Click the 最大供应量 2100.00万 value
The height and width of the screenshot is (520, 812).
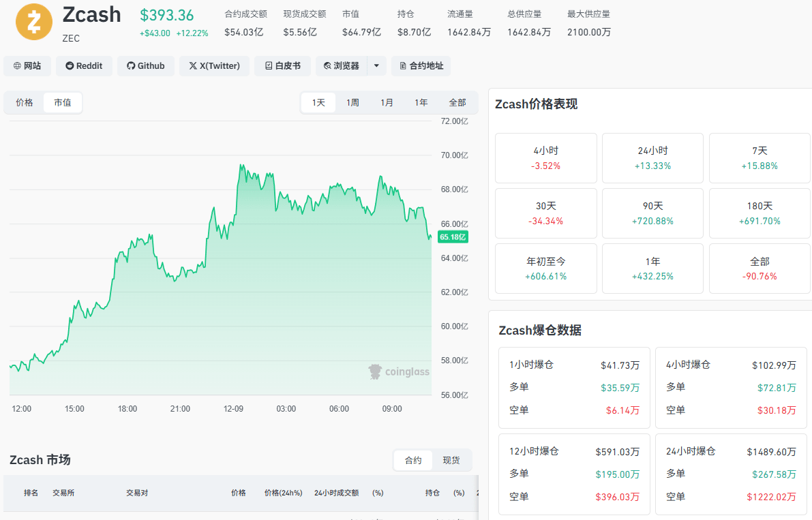589,32
